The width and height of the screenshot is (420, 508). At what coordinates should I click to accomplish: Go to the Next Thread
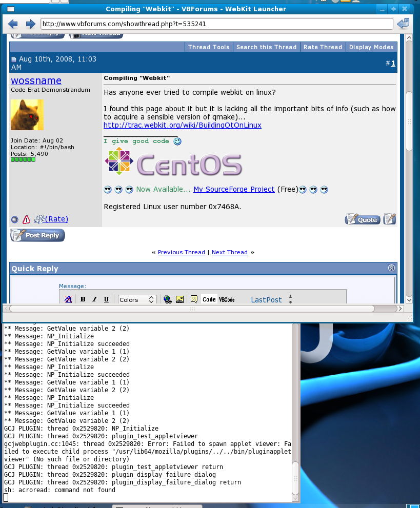pyautogui.click(x=230, y=252)
